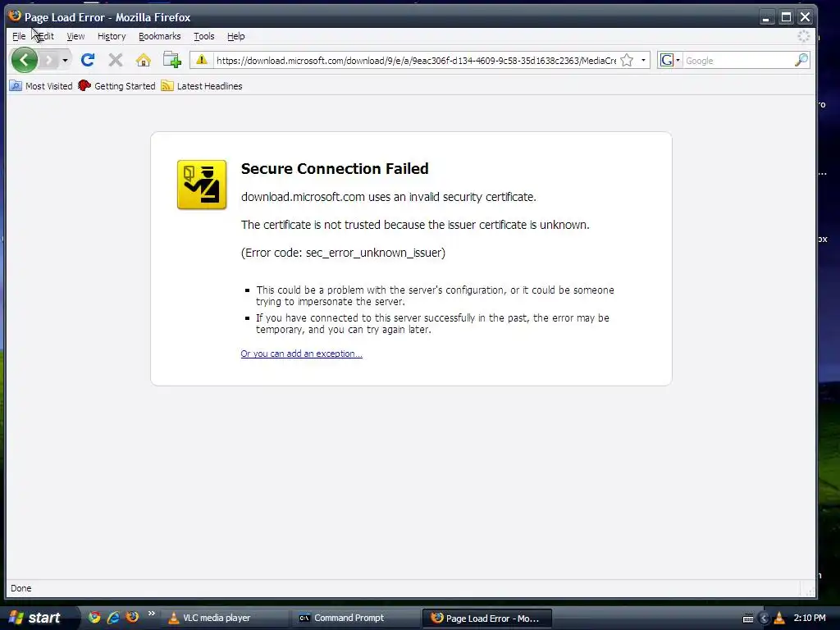This screenshot has height=630, width=840.
Task: Click inside the Google search box
Action: tap(738, 61)
